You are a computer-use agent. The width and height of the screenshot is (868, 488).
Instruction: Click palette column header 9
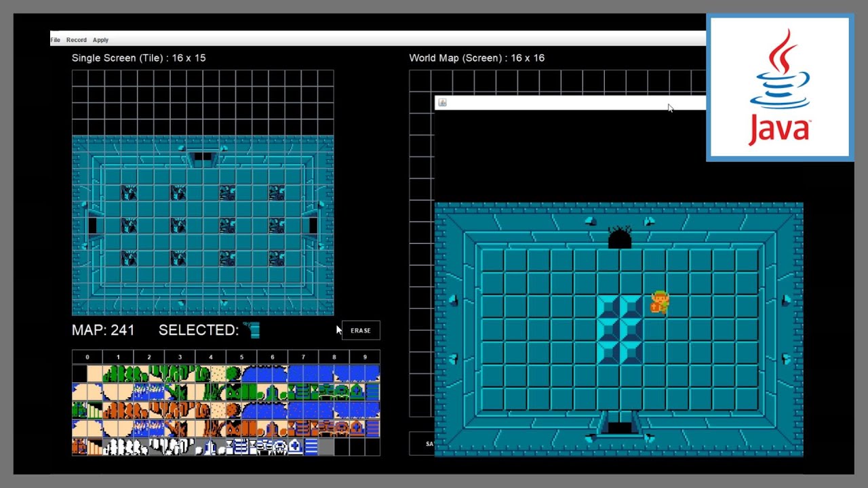coord(365,357)
